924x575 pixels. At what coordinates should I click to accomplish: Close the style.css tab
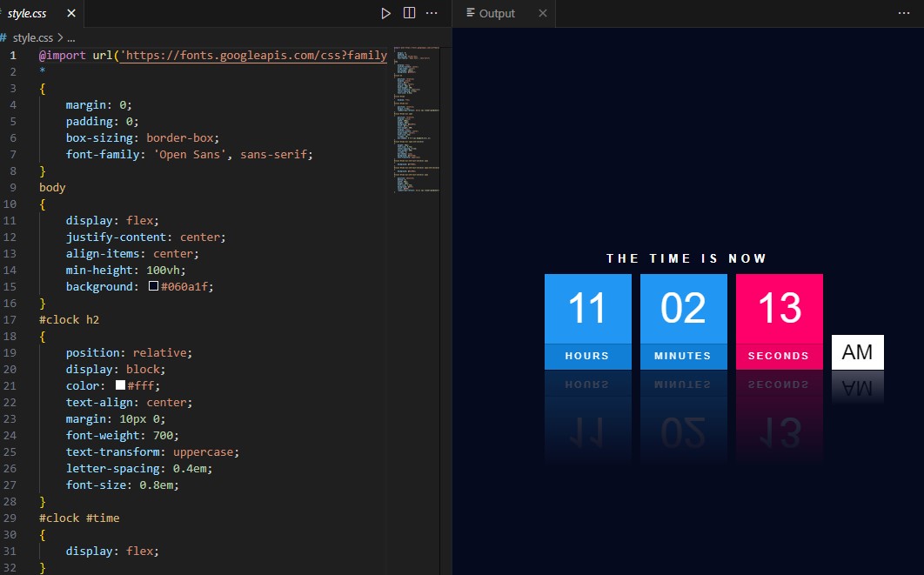(x=71, y=13)
